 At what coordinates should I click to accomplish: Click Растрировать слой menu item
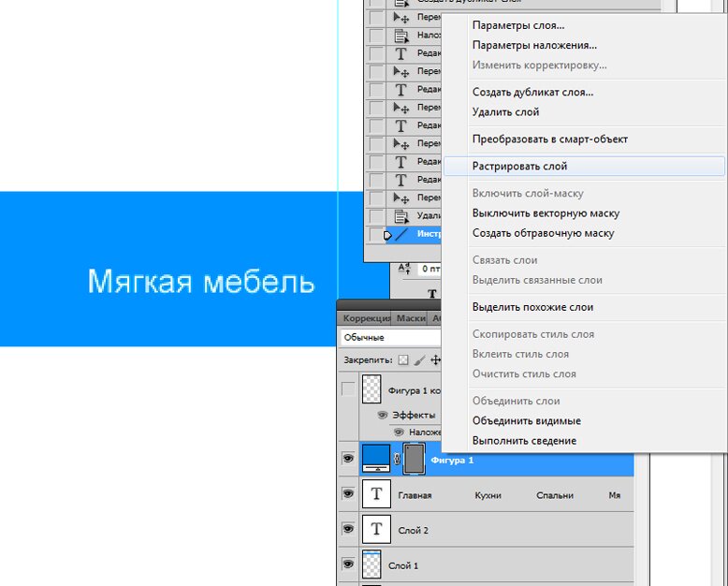coord(584,166)
